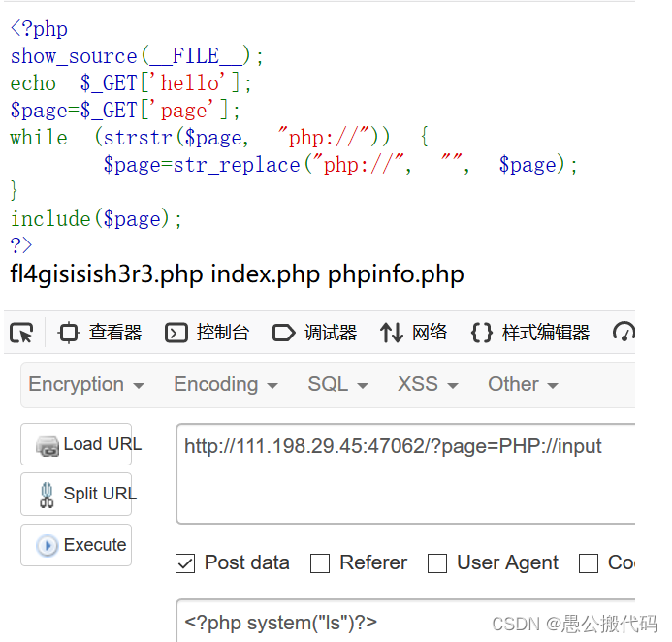Click the Execute button
Image resolution: width=672 pixels, height=642 pixels.
[77, 545]
